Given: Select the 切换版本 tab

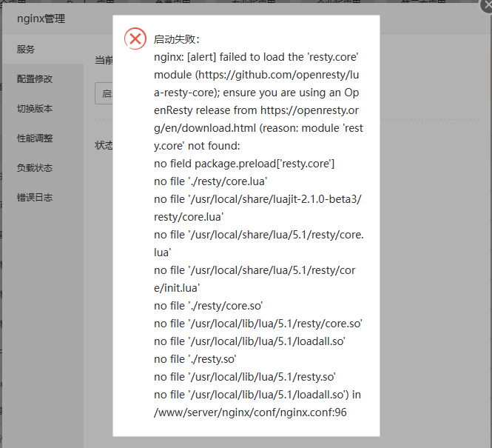Looking at the screenshot, I should (x=43, y=109).
